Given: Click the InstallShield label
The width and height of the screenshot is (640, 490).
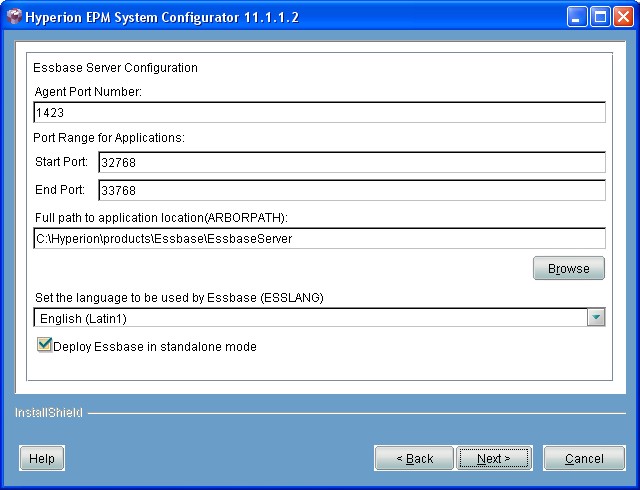Looking at the screenshot, I should coord(48,412).
